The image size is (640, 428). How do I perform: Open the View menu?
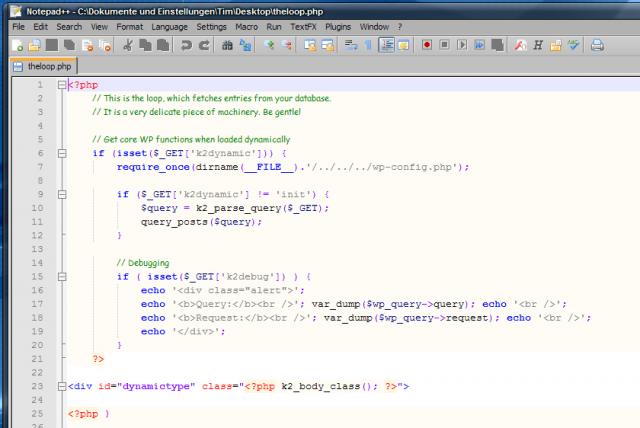click(x=99, y=27)
